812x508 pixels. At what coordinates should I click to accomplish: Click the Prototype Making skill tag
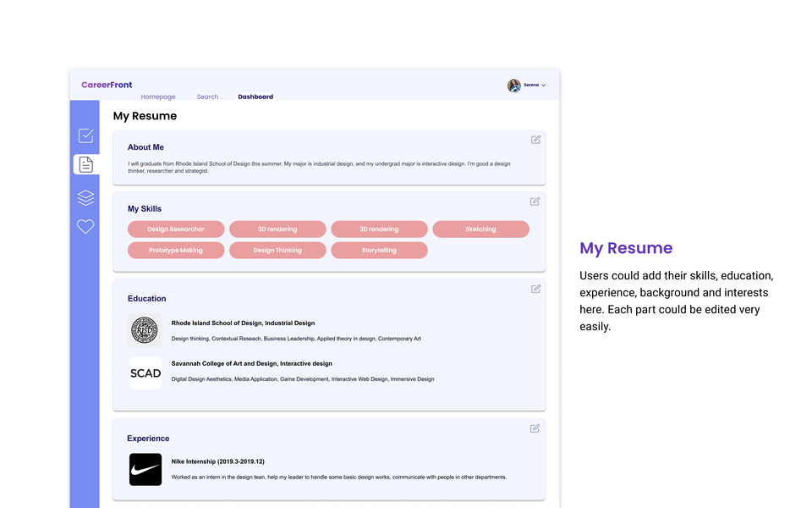click(176, 251)
